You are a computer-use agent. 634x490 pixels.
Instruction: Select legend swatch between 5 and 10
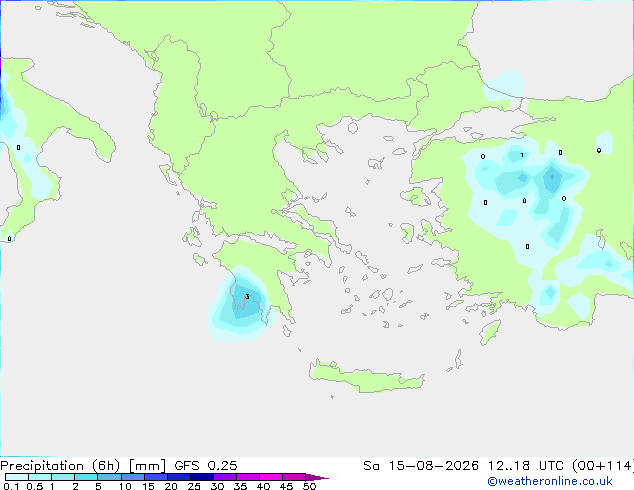coord(109,477)
